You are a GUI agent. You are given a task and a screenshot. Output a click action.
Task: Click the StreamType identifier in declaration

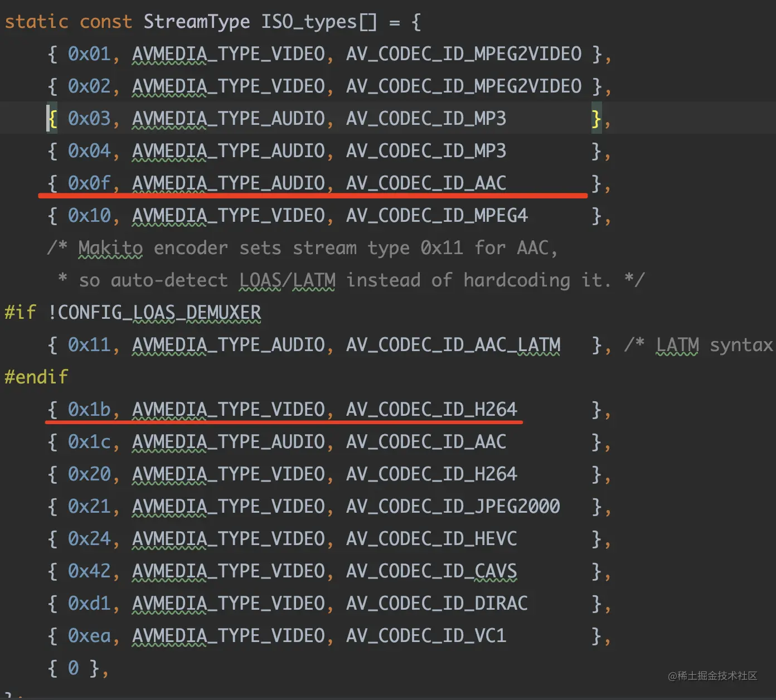coord(197,22)
